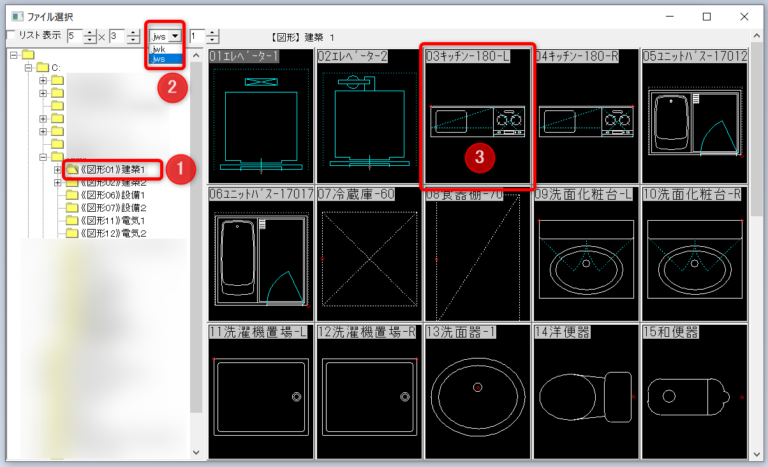The height and width of the screenshot is (467, 768).
Task: Click the thumbnail pane scroll-up arrow
Action: [x=756, y=35]
